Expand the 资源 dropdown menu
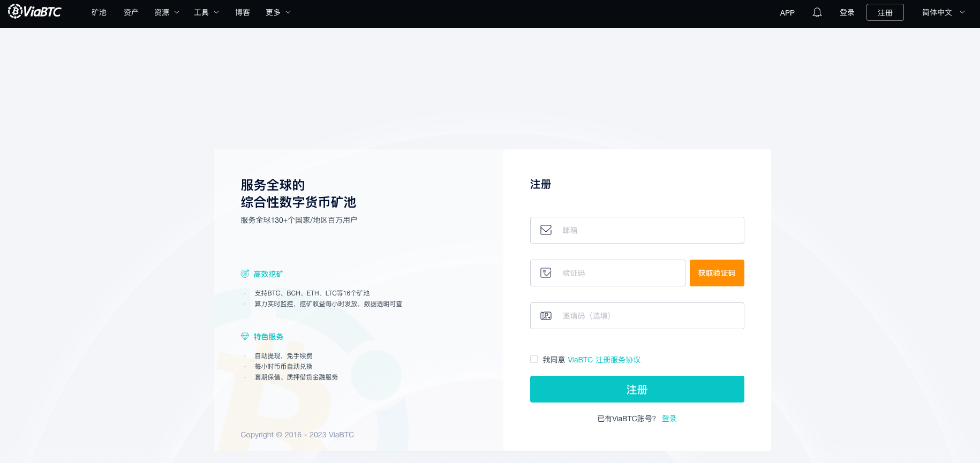Image resolution: width=980 pixels, height=463 pixels. coord(167,12)
